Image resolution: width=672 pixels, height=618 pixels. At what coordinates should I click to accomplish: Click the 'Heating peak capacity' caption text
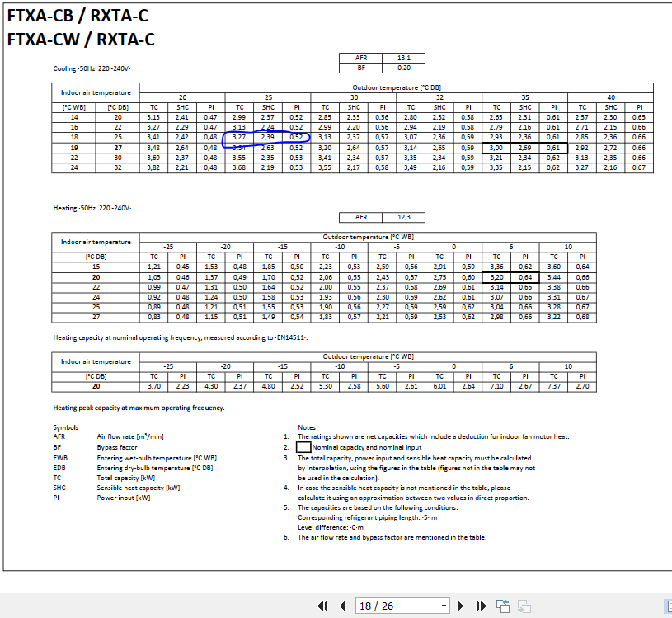[138, 408]
